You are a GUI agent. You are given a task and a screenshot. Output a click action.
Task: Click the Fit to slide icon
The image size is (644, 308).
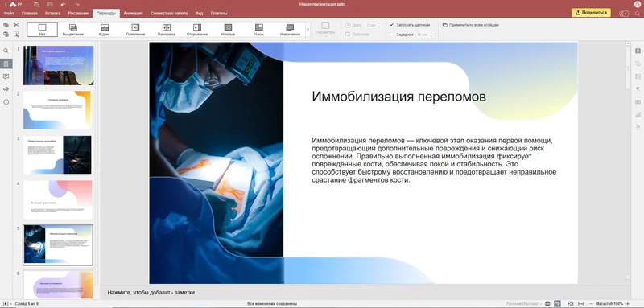point(571,304)
